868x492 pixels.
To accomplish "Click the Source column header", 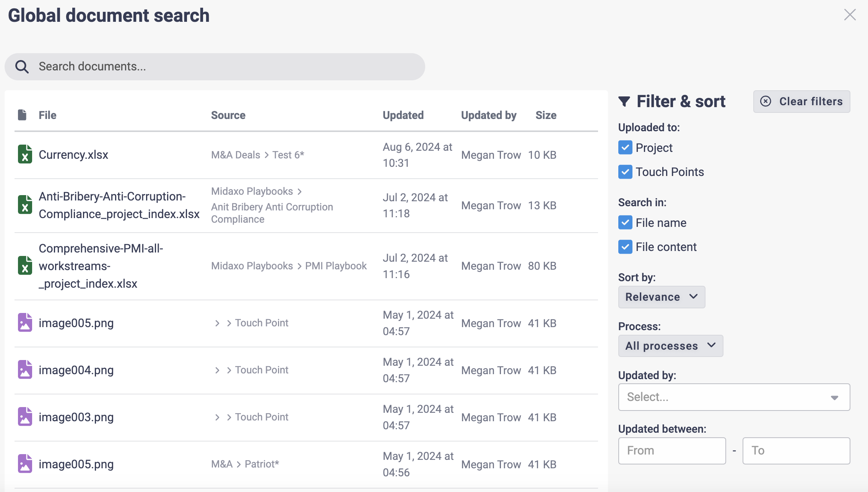I will pyautogui.click(x=228, y=115).
